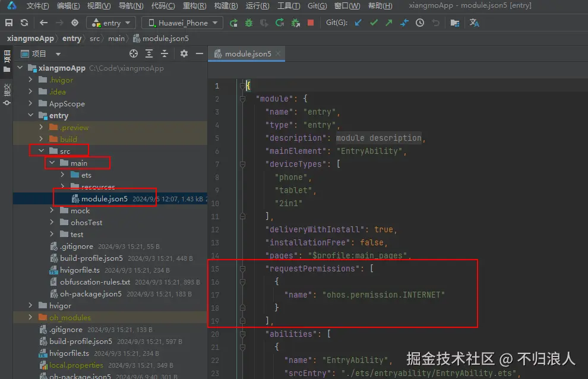Open the Huawei_Phone device dropdown
The height and width of the screenshot is (379, 588).
click(182, 23)
